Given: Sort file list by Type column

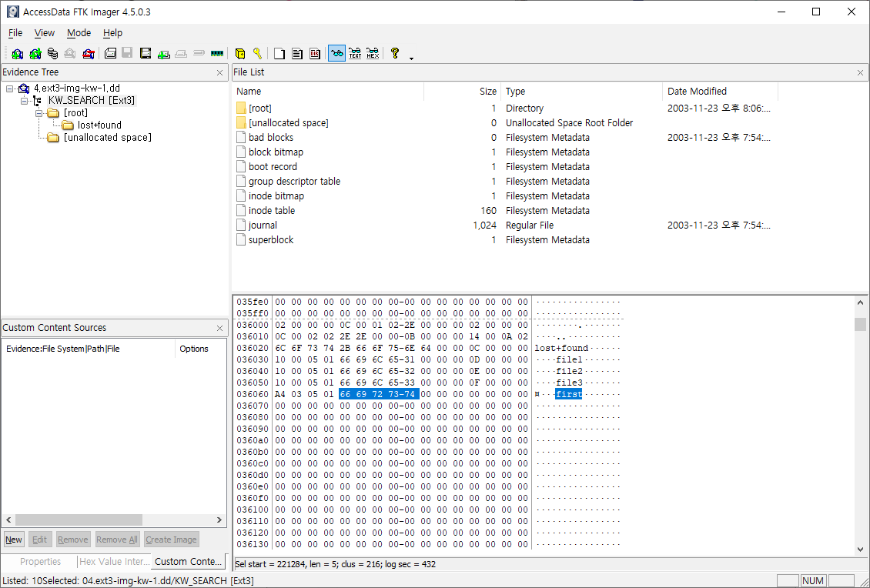Looking at the screenshot, I should 582,92.
